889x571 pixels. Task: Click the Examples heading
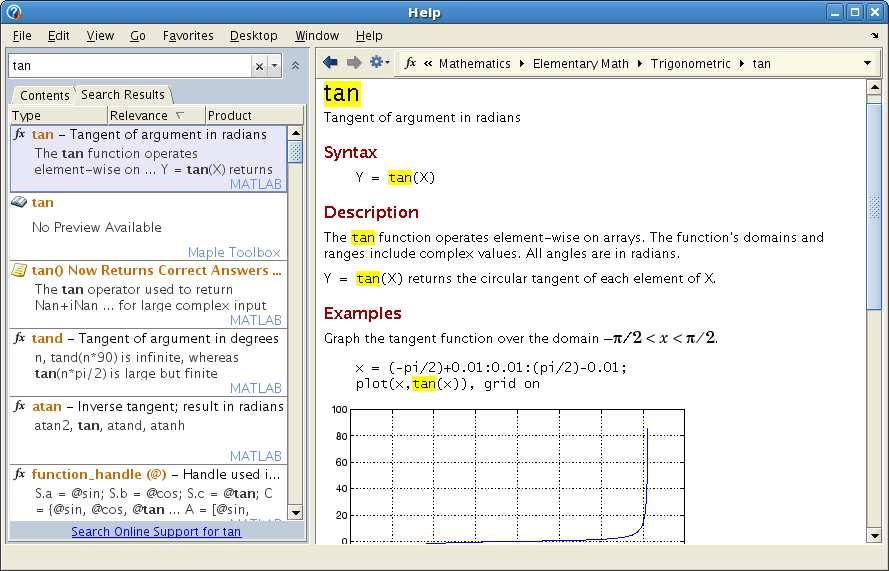pos(363,314)
